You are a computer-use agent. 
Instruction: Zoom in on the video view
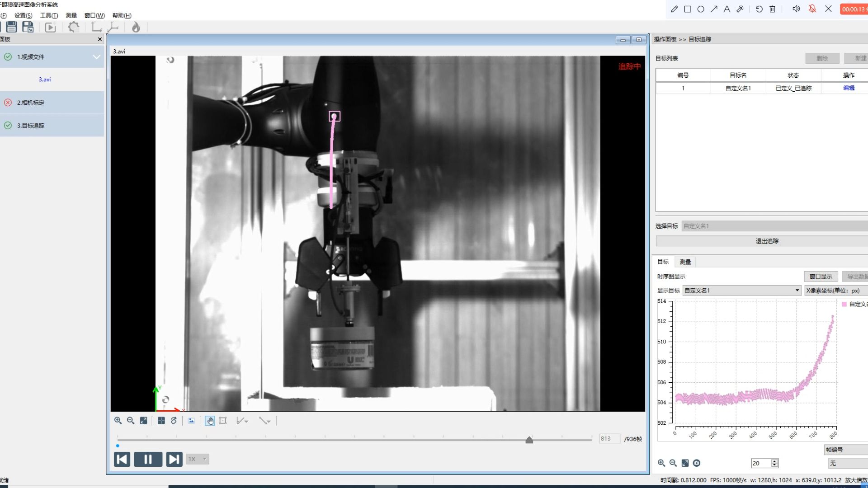click(118, 421)
